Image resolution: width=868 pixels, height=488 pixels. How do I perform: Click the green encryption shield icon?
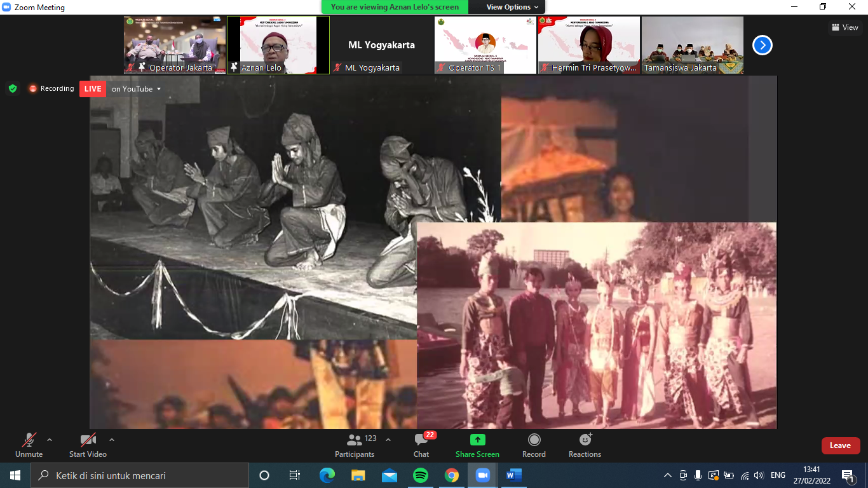click(x=13, y=89)
